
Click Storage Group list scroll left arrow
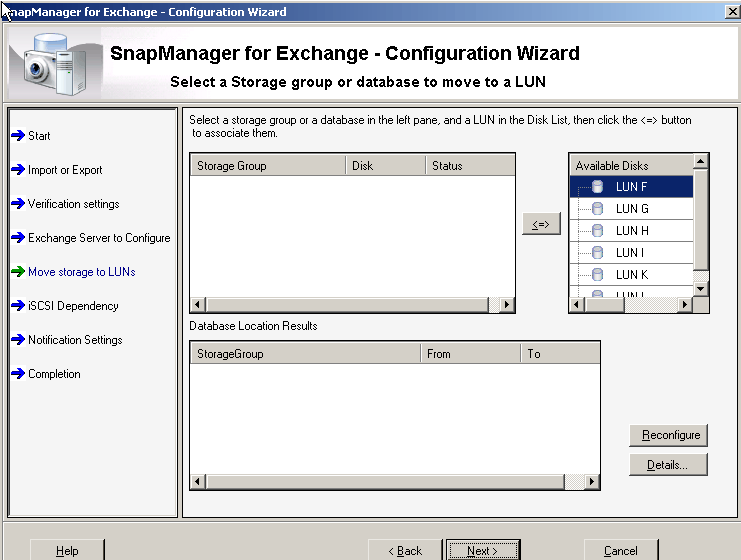pyautogui.click(x=198, y=305)
